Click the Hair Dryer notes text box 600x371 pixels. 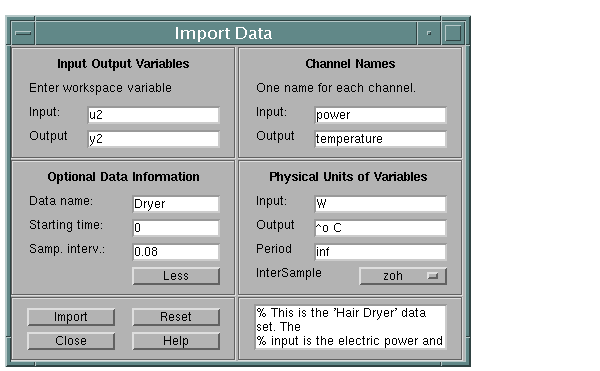click(x=350, y=327)
